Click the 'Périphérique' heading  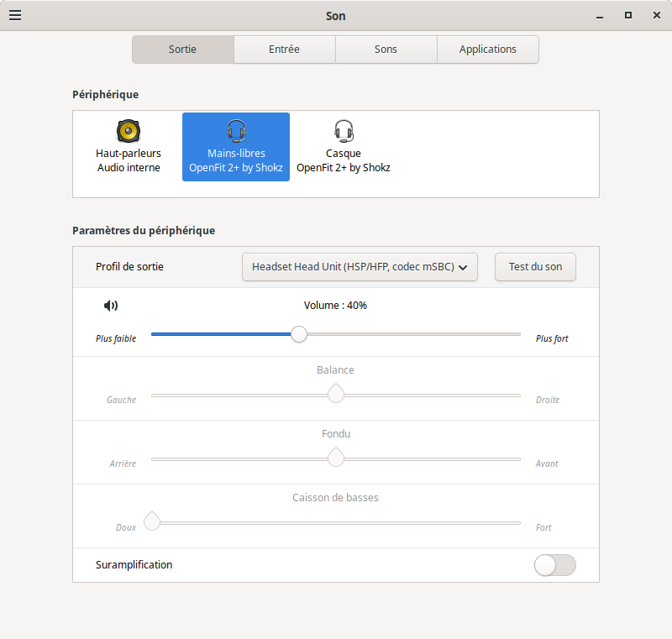(x=106, y=95)
